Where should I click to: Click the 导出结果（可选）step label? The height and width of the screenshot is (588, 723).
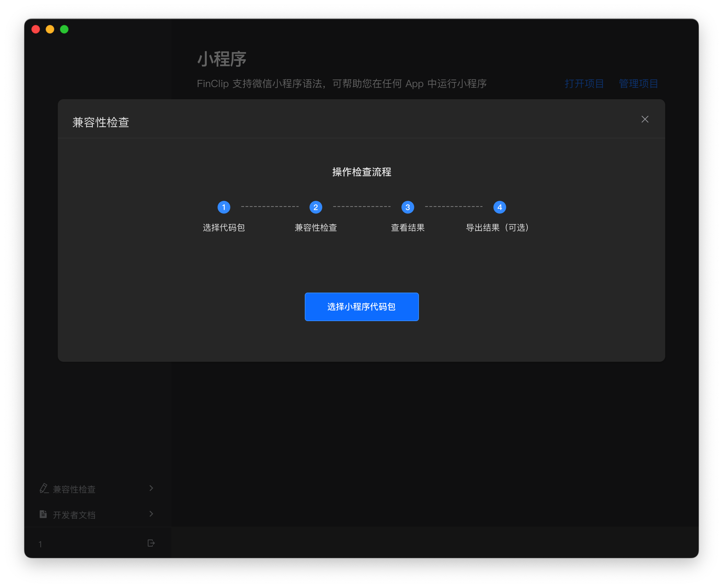[x=497, y=228]
